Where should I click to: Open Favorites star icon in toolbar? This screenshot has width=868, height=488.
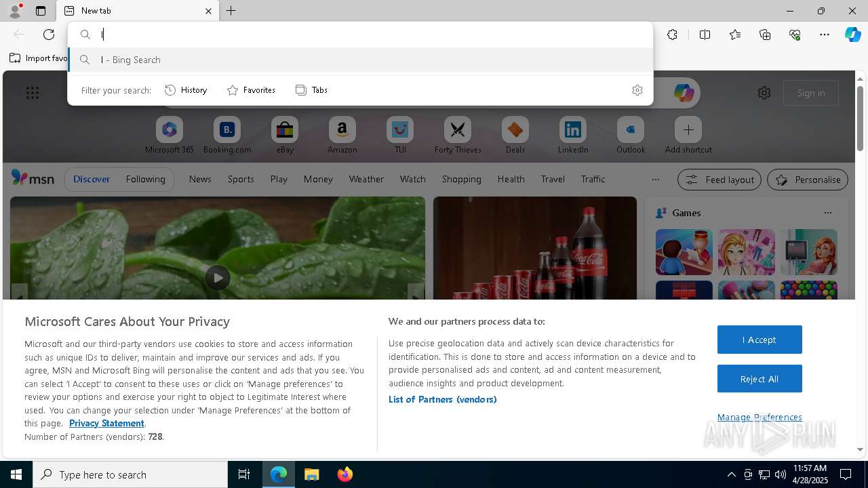(735, 35)
